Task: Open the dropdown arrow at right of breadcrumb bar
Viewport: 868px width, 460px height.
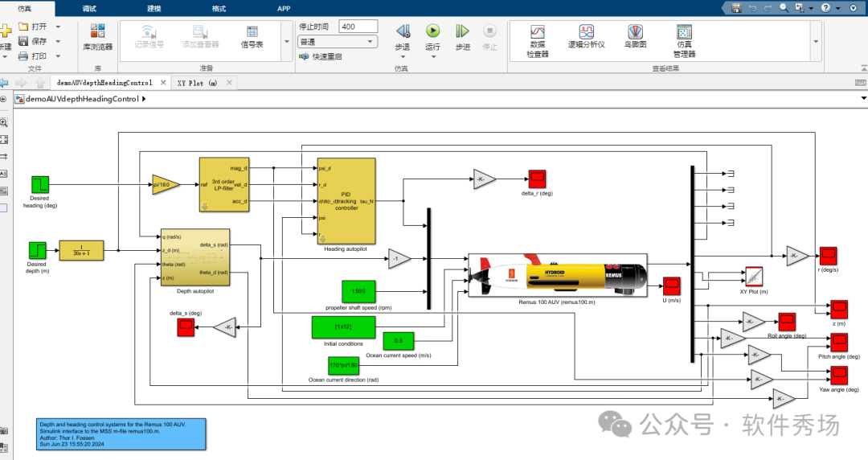Action: [x=863, y=98]
